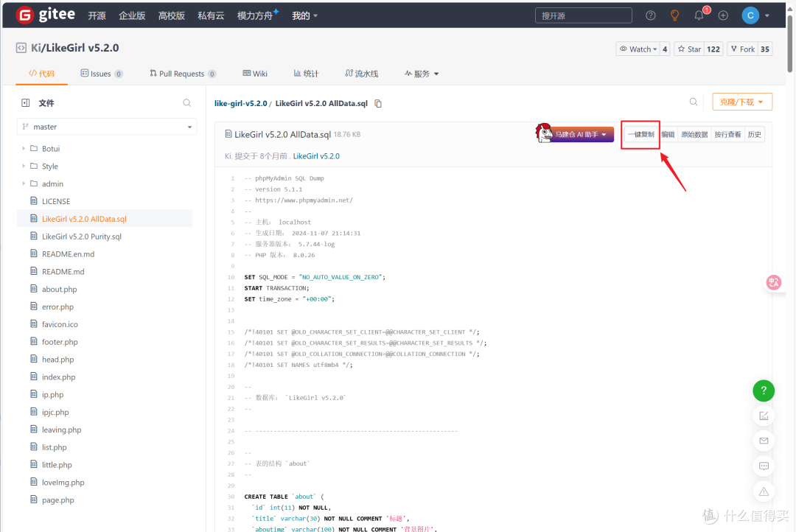Collapse the file panel sidebar icon

click(x=25, y=103)
